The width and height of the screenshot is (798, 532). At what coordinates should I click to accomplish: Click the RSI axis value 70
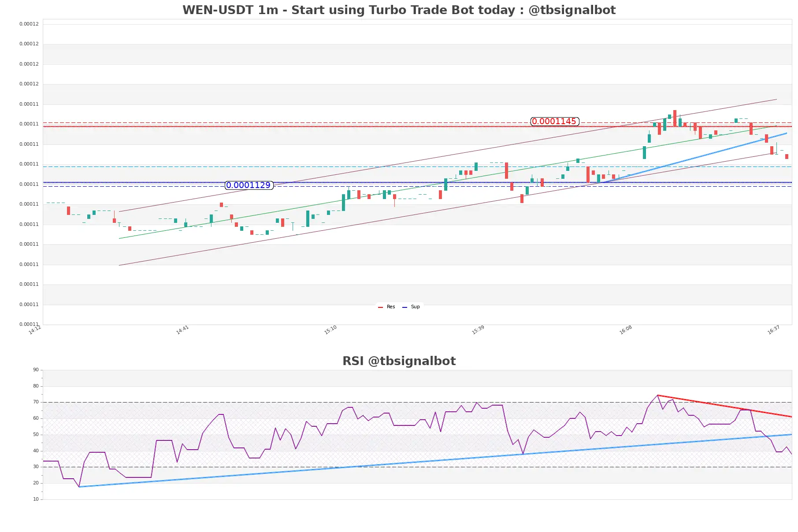[36, 402]
